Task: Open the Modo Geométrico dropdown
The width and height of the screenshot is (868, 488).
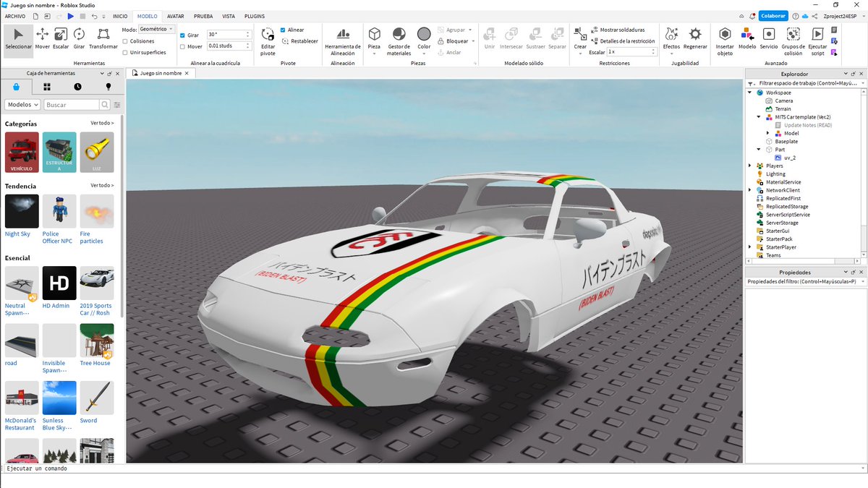Action: coord(156,29)
